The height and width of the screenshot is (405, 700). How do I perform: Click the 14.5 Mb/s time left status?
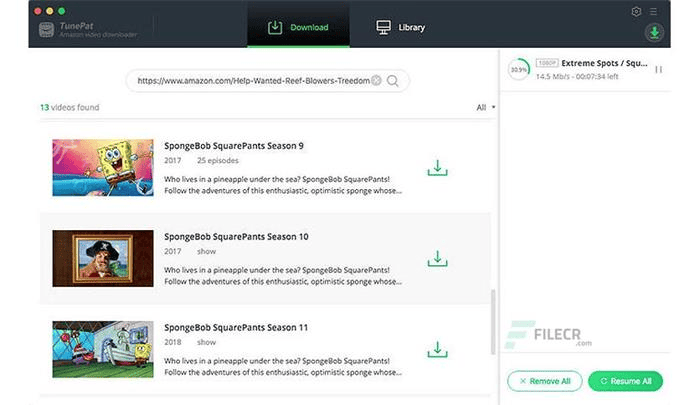pos(577,76)
